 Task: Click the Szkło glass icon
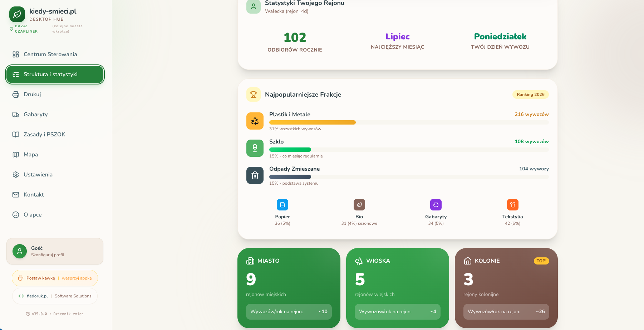coord(255,148)
